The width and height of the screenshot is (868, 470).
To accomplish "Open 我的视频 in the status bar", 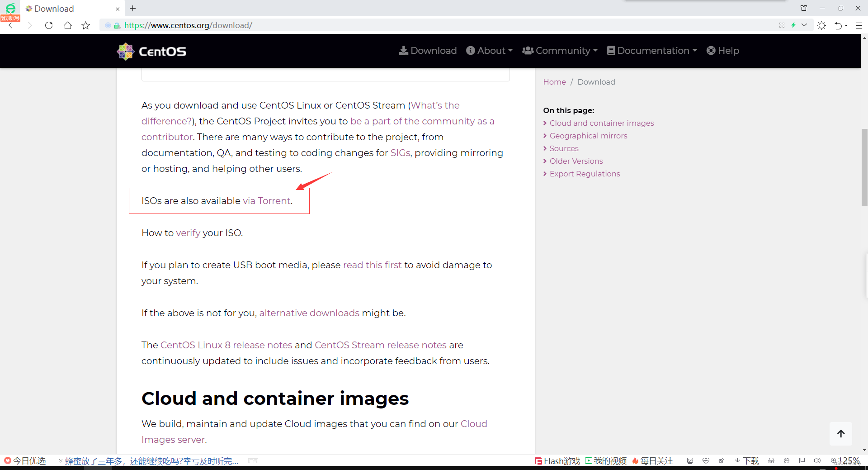I will [606, 461].
